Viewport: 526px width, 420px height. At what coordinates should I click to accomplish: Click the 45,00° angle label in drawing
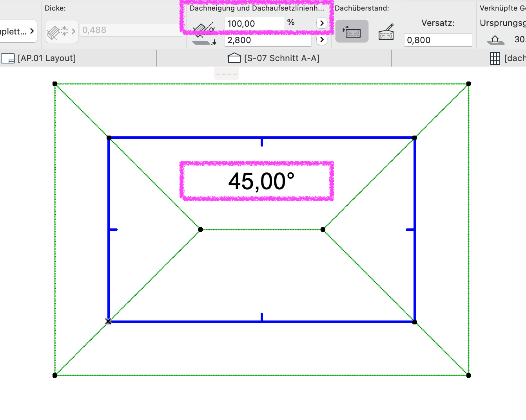click(x=261, y=181)
